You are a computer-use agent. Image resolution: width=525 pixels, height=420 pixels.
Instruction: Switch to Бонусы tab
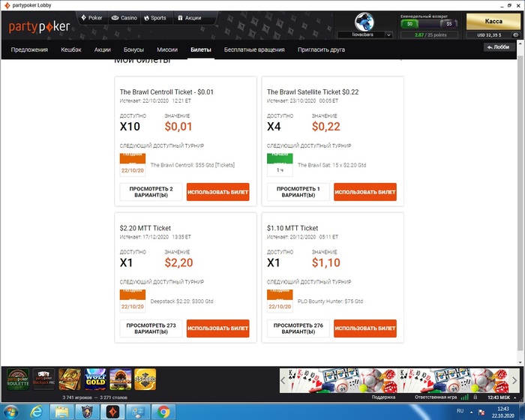(133, 49)
